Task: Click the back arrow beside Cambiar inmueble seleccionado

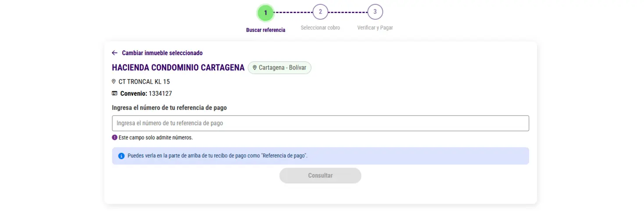Action: coord(115,53)
